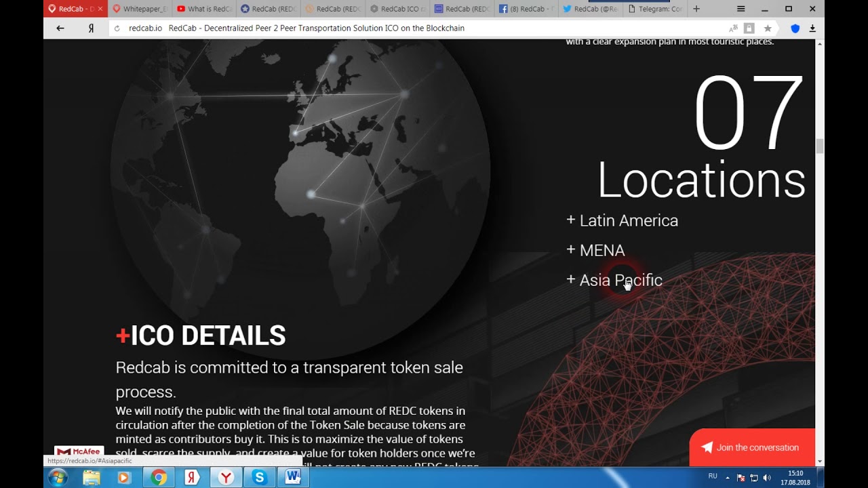Open the volume speaker tray icon
Image resolution: width=868 pixels, height=488 pixels.
pyautogui.click(x=767, y=478)
